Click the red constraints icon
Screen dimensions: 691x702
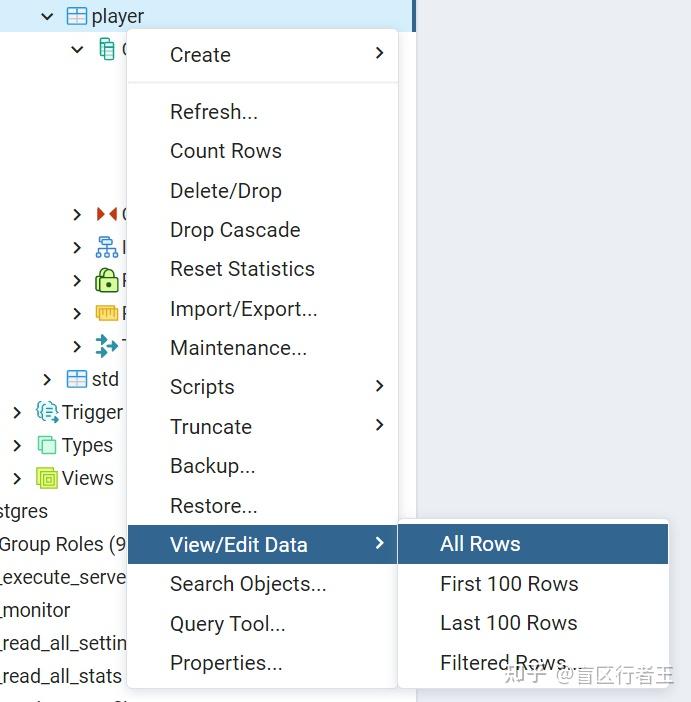tap(107, 214)
